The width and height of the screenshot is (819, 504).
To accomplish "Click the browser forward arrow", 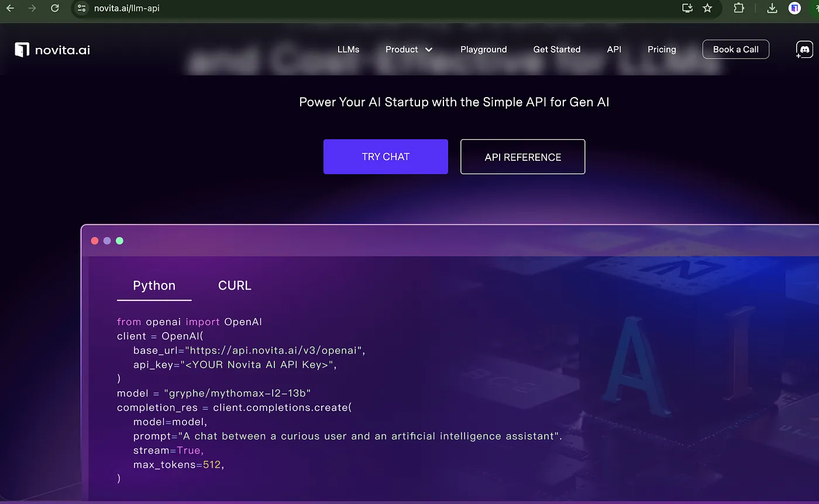I will click(32, 8).
